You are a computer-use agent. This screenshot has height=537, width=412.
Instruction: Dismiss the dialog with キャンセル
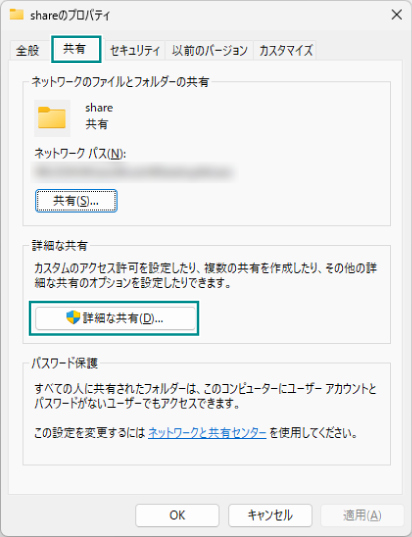(270, 515)
